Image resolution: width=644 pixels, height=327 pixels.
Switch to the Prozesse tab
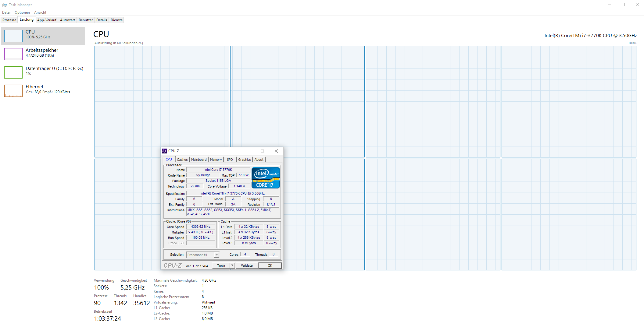click(9, 20)
